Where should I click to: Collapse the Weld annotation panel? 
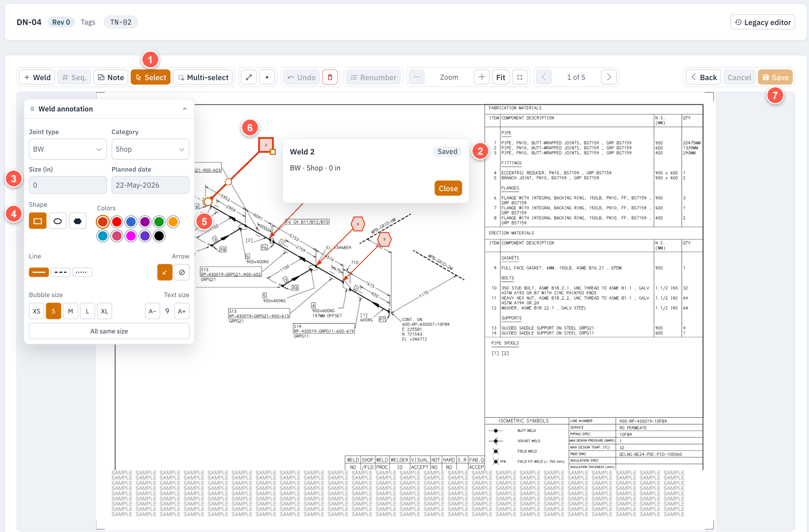tap(185, 109)
